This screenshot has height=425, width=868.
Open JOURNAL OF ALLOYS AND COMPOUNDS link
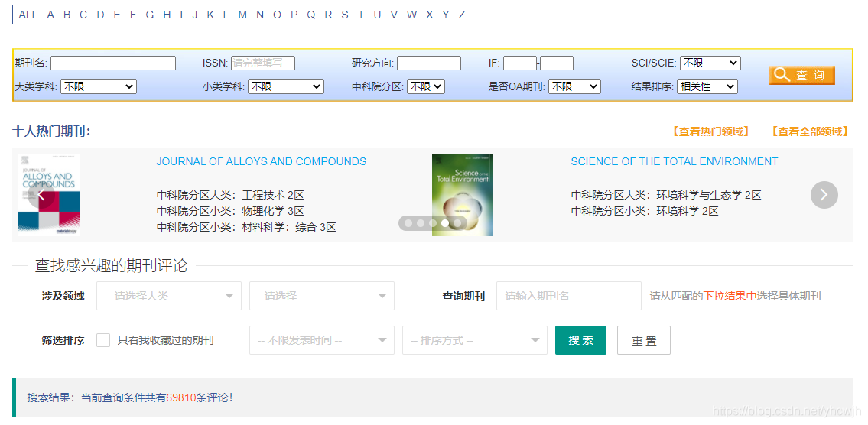(x=262, y=161)
